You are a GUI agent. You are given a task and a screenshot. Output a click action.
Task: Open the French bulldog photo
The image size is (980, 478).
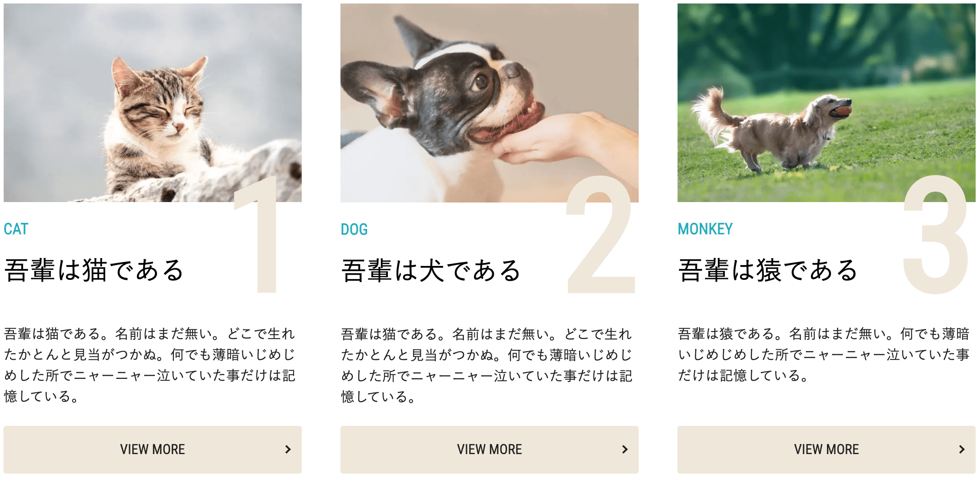(490, 103)
